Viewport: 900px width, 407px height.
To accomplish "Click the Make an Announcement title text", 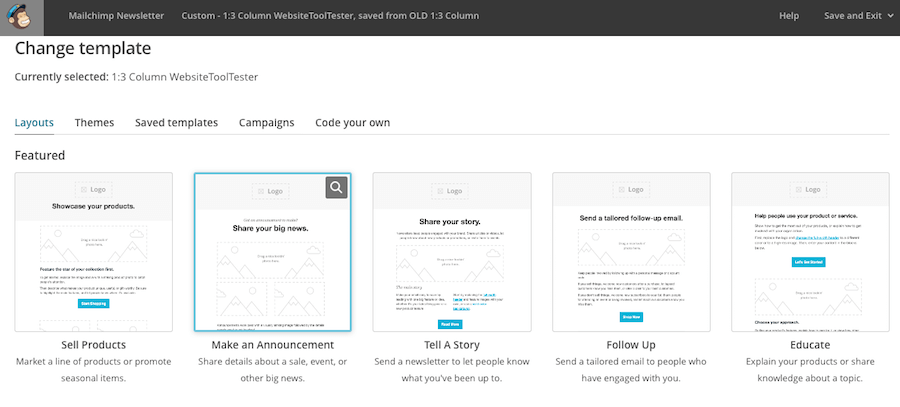I will pyautogui.click(x=273, y=345).
